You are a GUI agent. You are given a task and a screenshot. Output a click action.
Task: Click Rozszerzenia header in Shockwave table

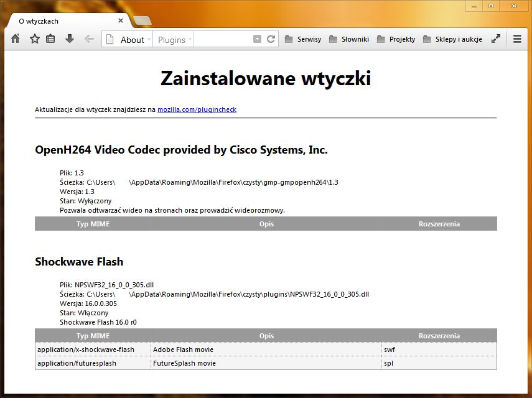pyautogui.click(x=439, y=336)
